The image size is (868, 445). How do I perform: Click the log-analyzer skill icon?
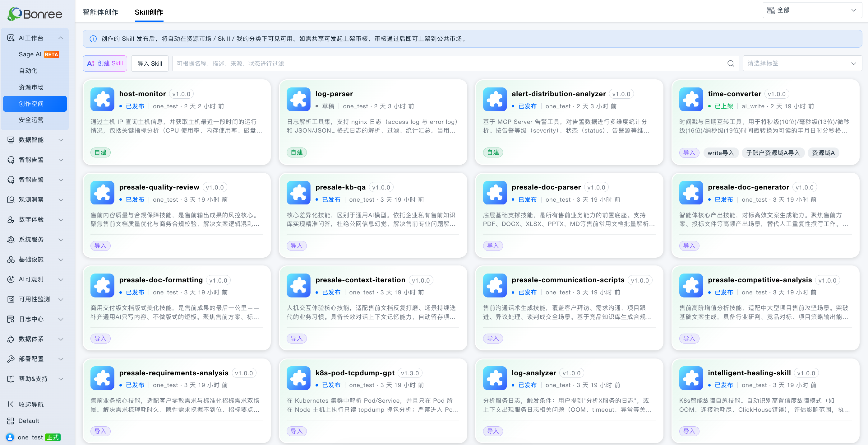point(495,378)
